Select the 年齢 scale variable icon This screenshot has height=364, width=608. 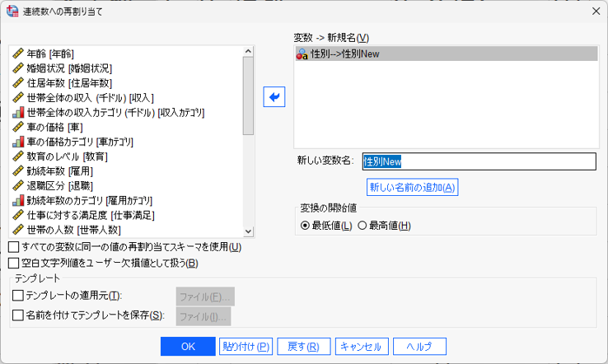[x=18, y=54]
